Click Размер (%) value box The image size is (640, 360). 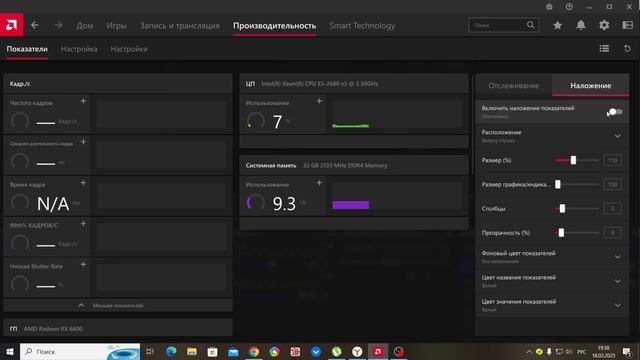pyautogui.click(x=612, y=160)
